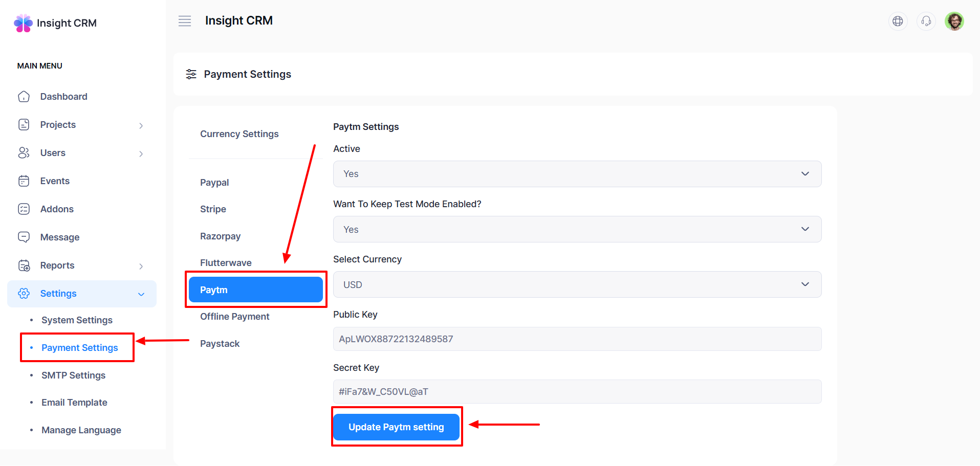Open the user profile avatar

tap(954, 21)
